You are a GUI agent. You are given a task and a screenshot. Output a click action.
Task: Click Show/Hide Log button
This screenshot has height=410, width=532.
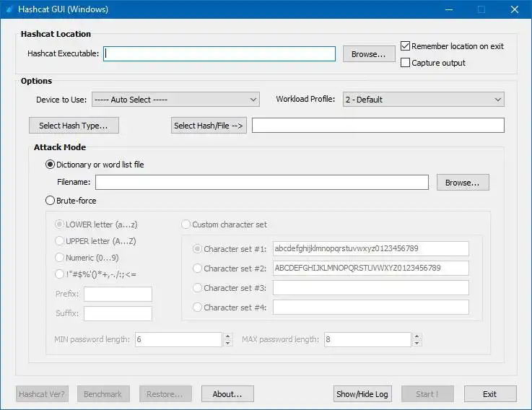362,393
